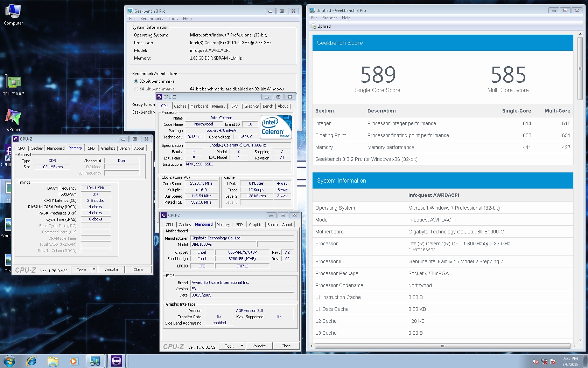Click the Upload button in results window
Image resolution: width=588 pixels, height=368 pixels.
321,26
